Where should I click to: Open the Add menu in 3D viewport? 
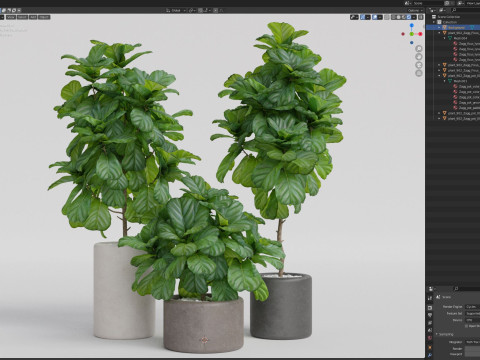point(33,17)
